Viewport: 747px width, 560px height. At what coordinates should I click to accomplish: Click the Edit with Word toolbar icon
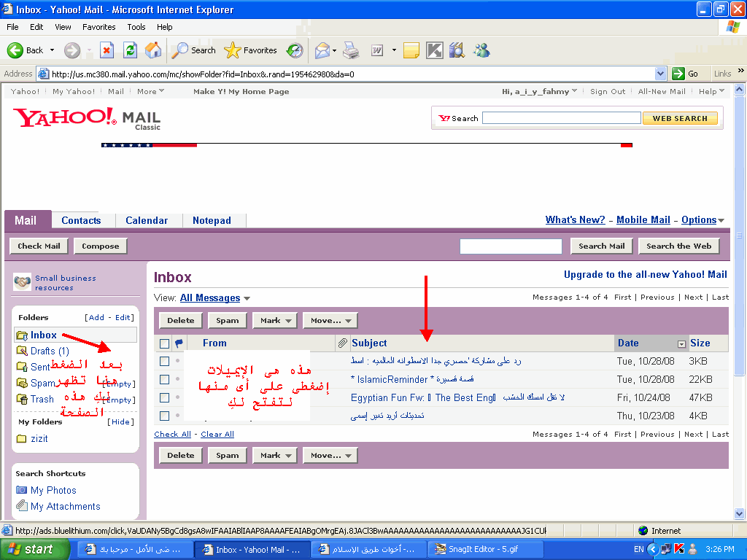pyautogui.click(x=377, y=50)
